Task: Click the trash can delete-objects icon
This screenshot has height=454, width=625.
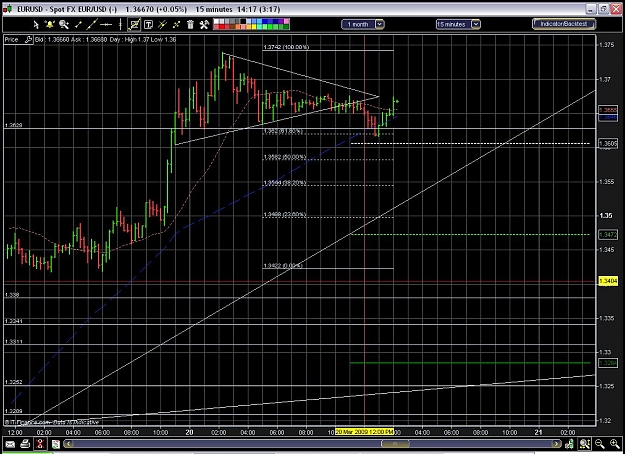Action: 191,25
